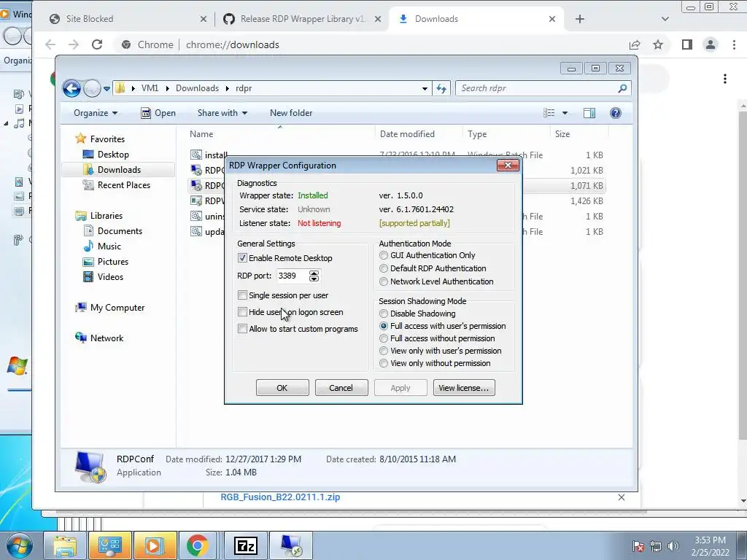
Task: Refresh the rdpr folder address bar
Action: pyautogui.click(x=441, y=88)
